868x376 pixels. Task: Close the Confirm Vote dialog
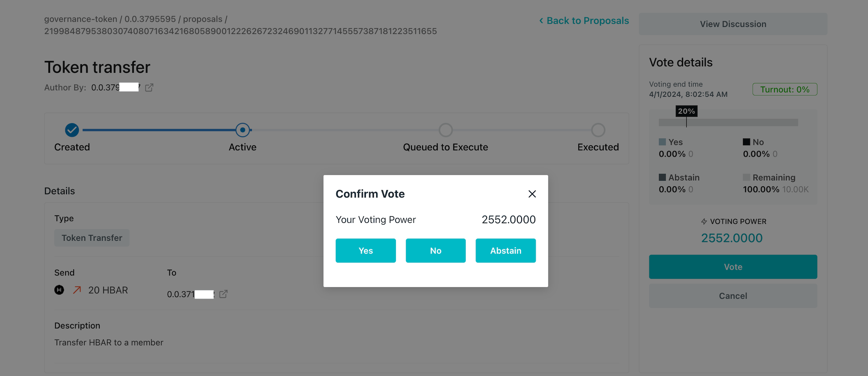(x=532, y=194)
